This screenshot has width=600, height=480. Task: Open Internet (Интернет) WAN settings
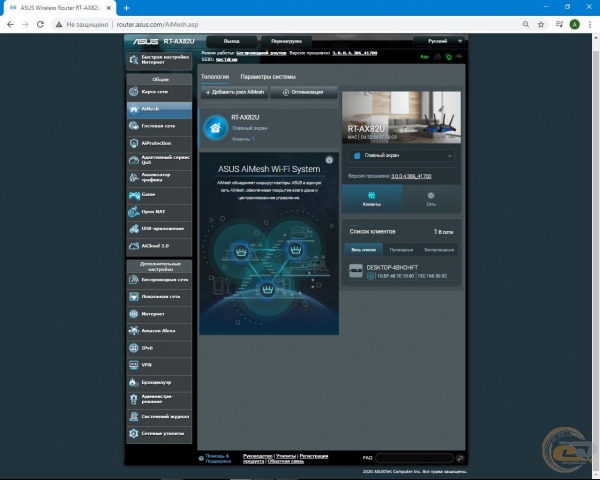click(159, 314)
